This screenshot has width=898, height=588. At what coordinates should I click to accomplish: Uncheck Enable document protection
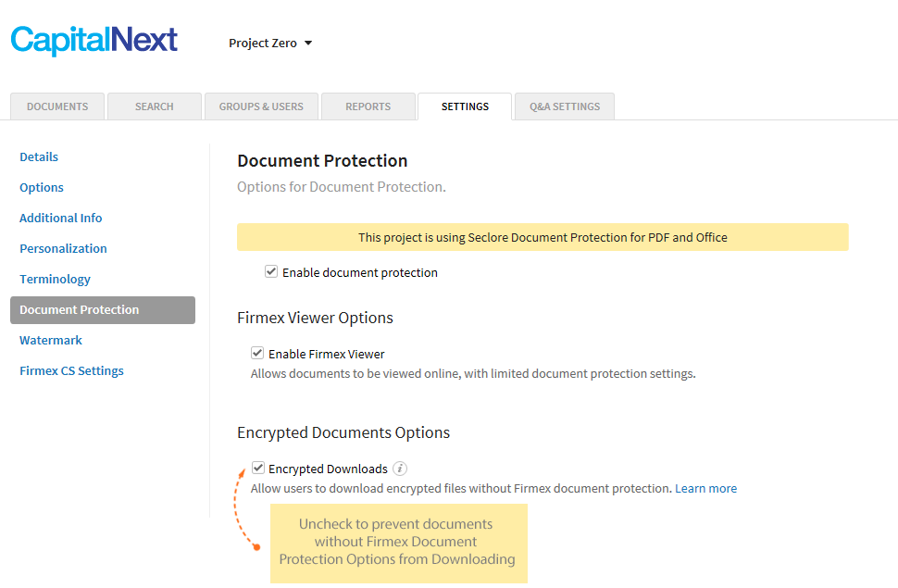click(271, 271)
